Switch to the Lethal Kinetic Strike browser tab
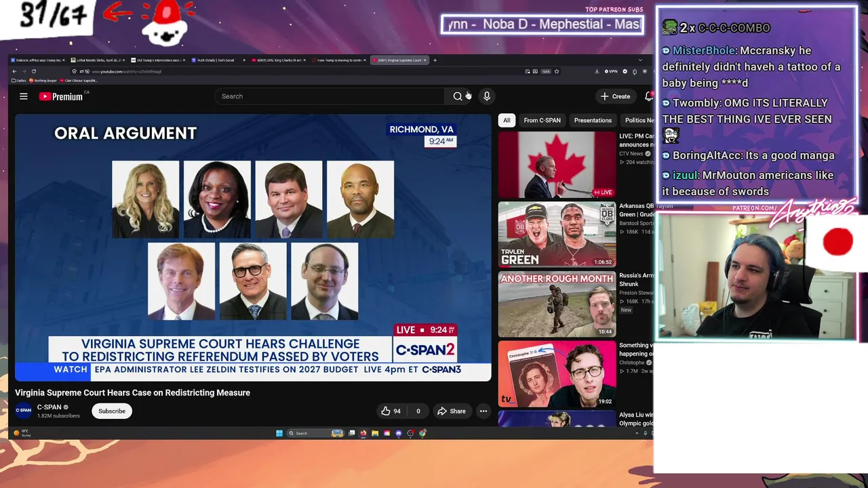This screenshot has width=868, height=488. coord(97,60)
